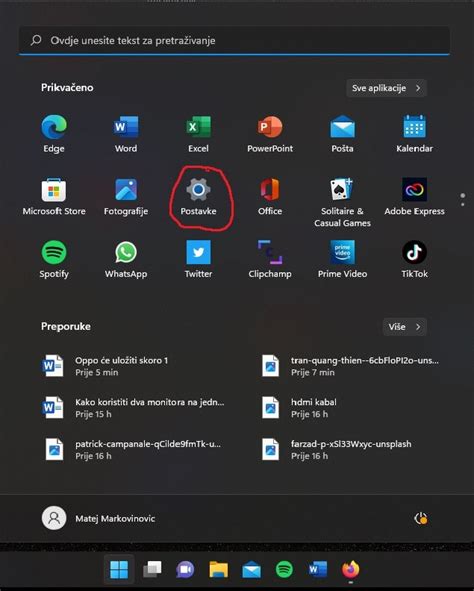Launch Adobe Express app
This screenshot has height=591, width=474.
414,197
